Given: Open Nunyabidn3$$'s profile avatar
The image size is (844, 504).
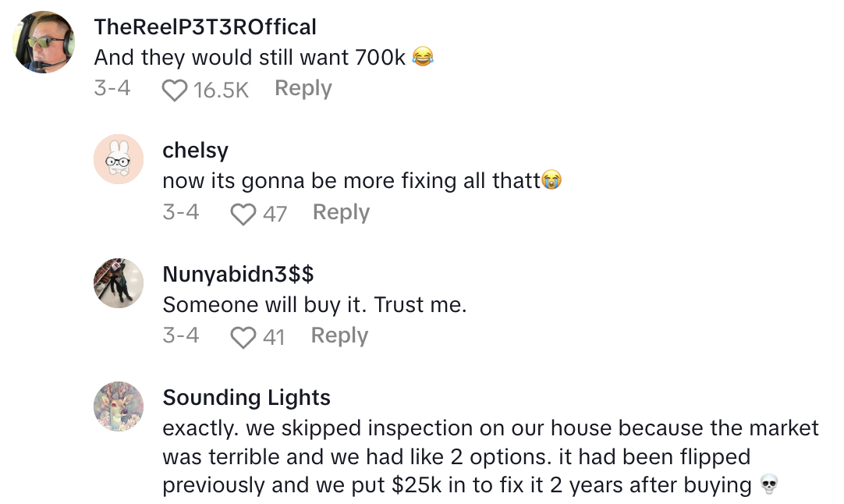Looking at the screenshot, I should tap(119, 283).
